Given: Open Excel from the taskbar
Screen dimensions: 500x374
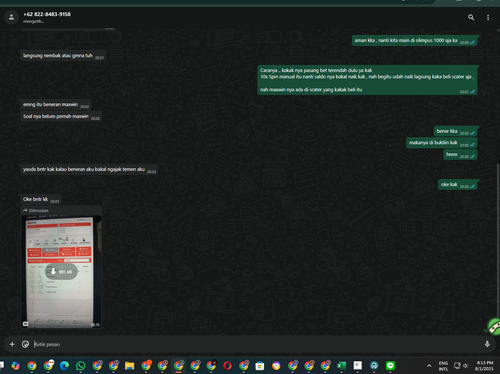Looking at the screenshot, I should tap(341, 366).
